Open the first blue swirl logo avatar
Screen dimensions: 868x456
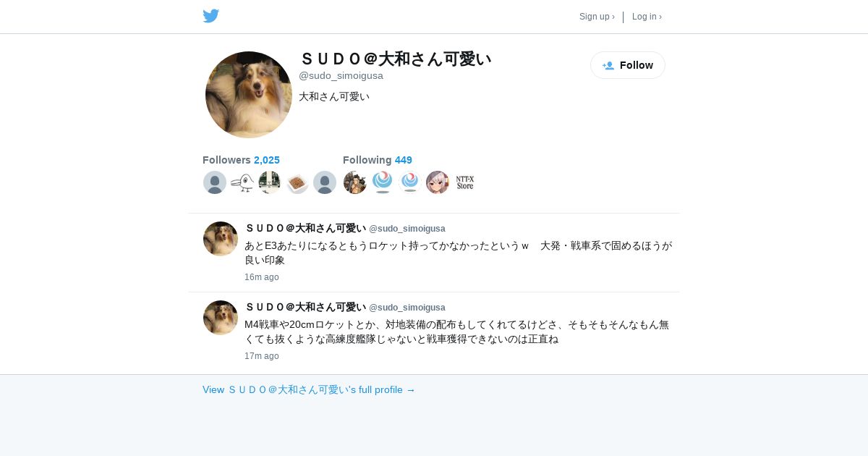point(383,182)
